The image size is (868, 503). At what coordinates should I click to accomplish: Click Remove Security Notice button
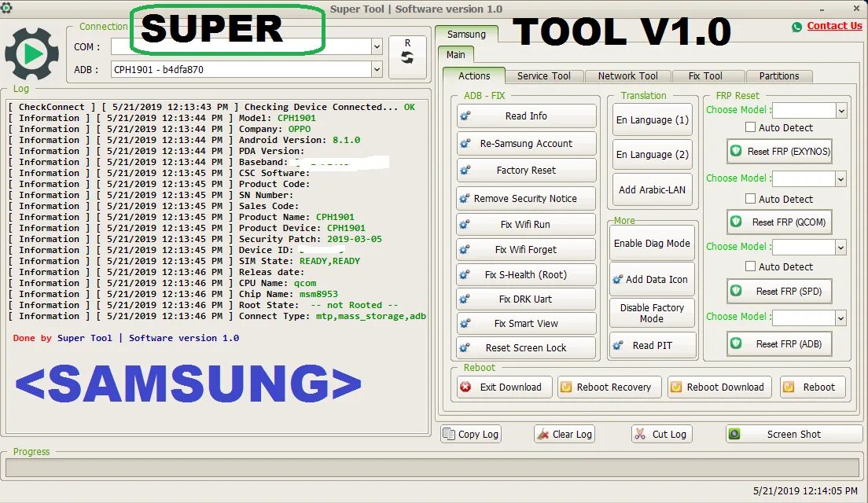[x=527, y=198]
